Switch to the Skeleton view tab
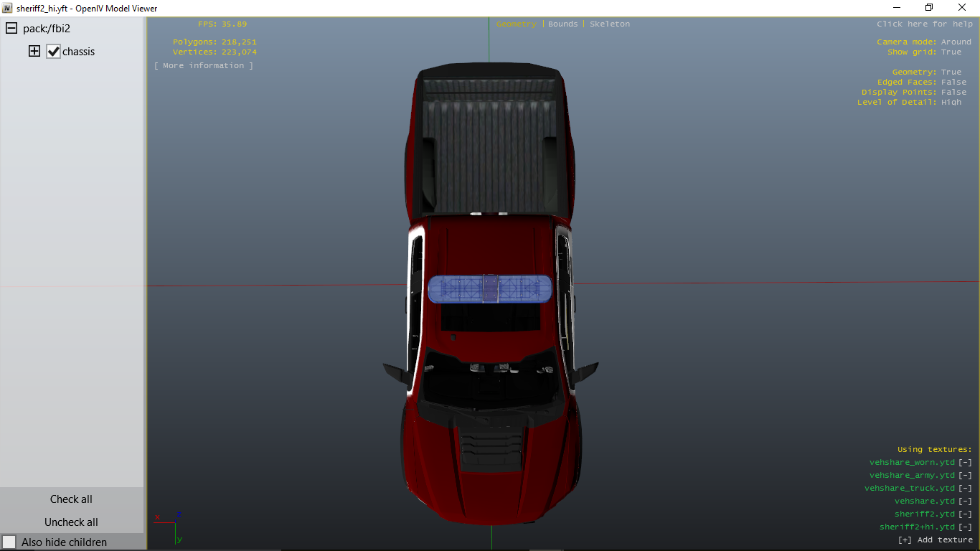Image resolution: width=980 pixels, height=551 pixels. (x=610, y=24)
